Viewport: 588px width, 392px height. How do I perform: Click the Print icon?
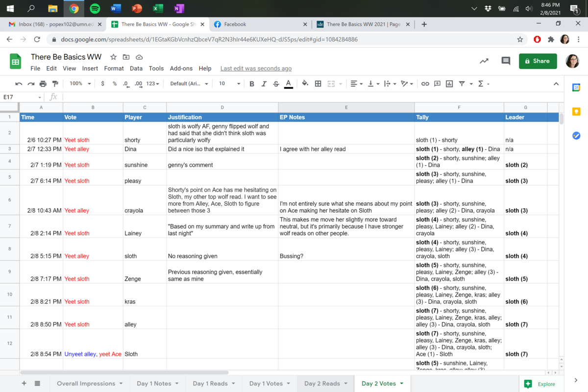point(43,84)
